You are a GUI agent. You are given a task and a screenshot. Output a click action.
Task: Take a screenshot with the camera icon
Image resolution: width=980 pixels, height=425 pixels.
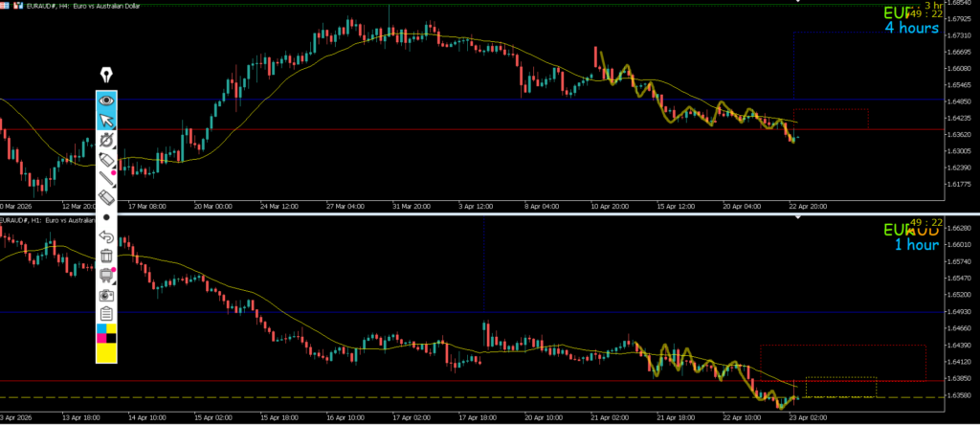[x=106, y=295]
